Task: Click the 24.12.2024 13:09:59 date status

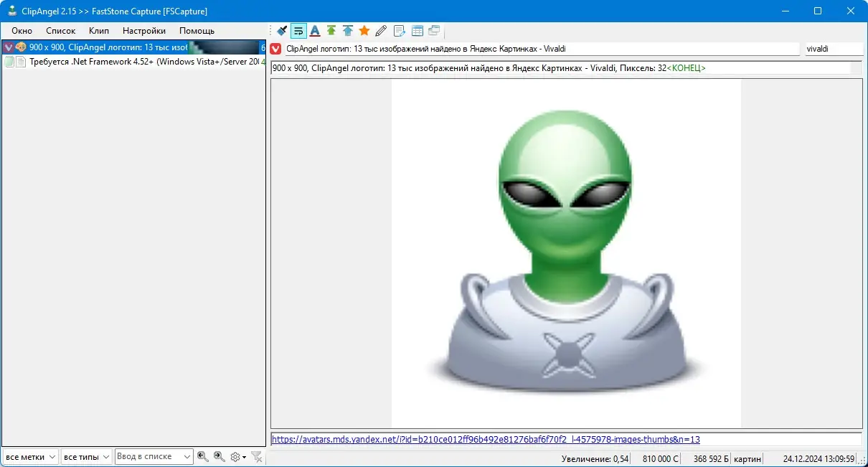Action: pyautogui.click(x=819, y=458)
